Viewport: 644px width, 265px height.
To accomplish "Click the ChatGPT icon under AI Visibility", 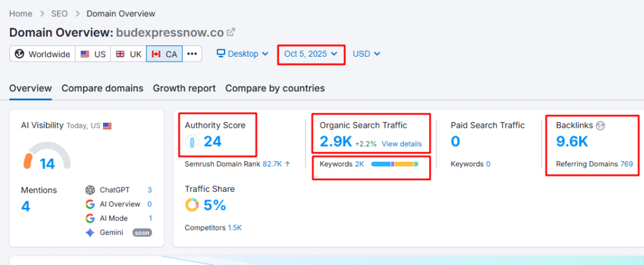I will click(x=90, y=189).
